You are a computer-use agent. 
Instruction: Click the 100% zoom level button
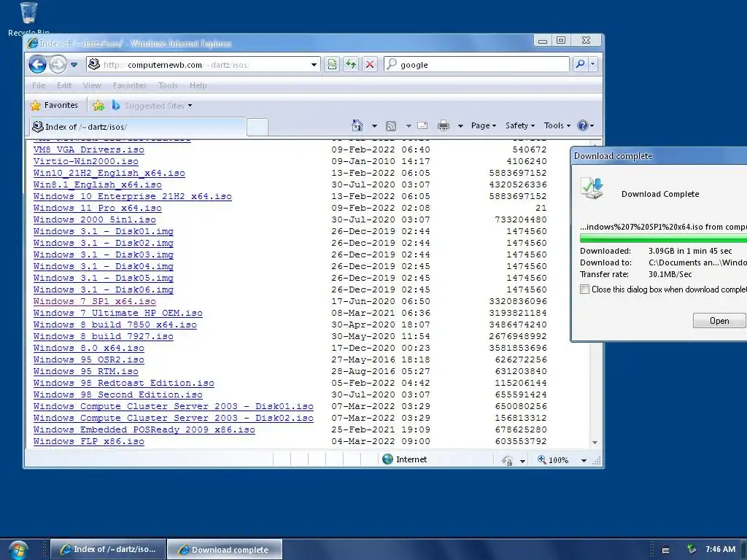click(553, 460)
